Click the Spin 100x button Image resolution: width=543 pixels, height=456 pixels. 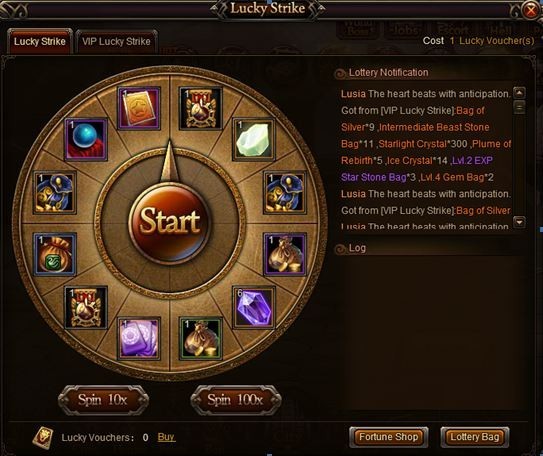tap(235, 400)
